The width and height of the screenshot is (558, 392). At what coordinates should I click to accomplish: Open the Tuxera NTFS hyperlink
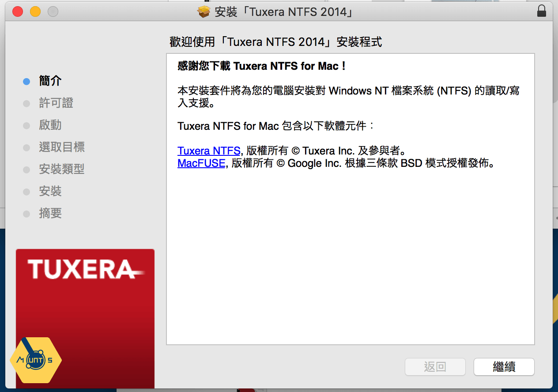[209, 151]
